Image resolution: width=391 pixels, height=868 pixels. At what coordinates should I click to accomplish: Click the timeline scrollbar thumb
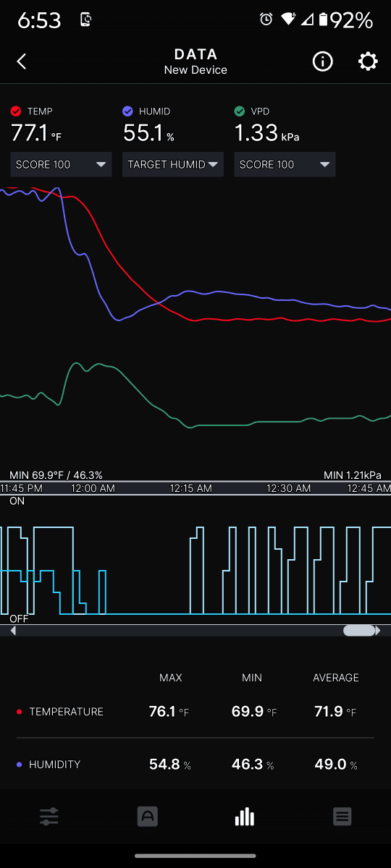pyautogui.click(x=358, y=631)
